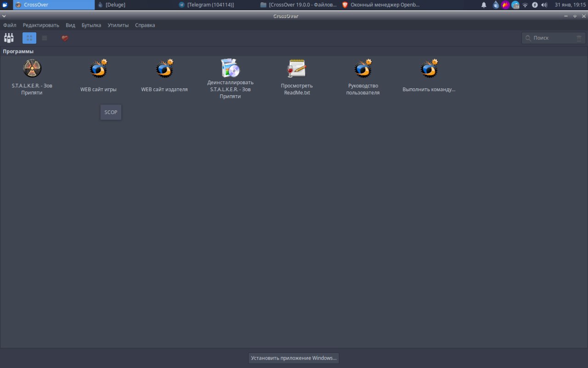Click the purple flame tray icon
The image size is (588, 368).
click(505, 5)
